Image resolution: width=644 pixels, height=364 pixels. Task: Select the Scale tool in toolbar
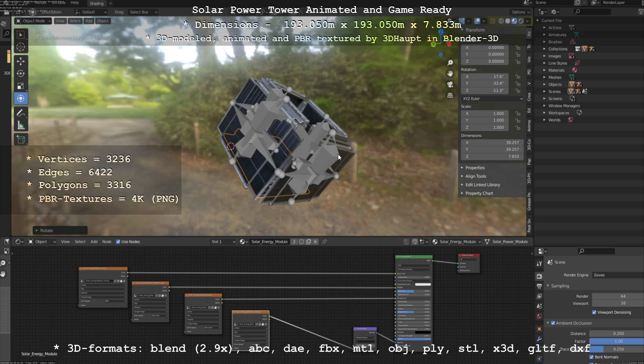click(x=21, y=86)
